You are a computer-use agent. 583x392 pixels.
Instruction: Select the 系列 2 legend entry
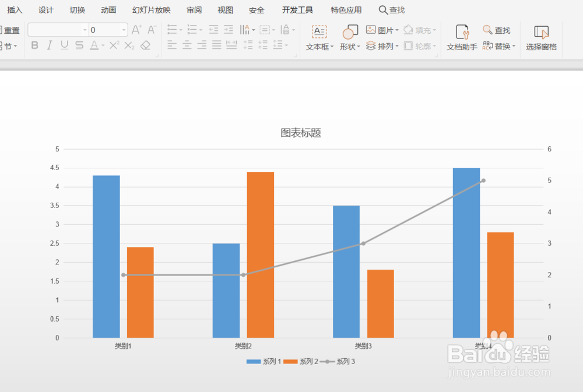301,362
